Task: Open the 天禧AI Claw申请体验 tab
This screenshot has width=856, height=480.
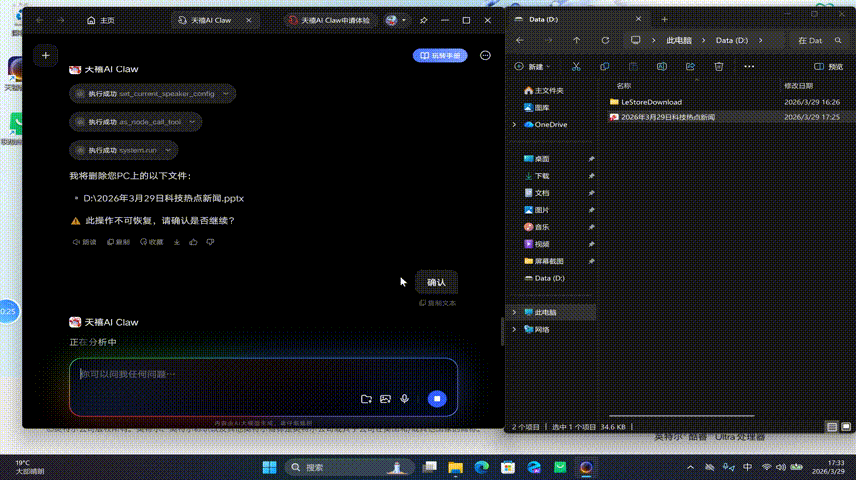Action: pyautogui.click(x=330, y=20)
